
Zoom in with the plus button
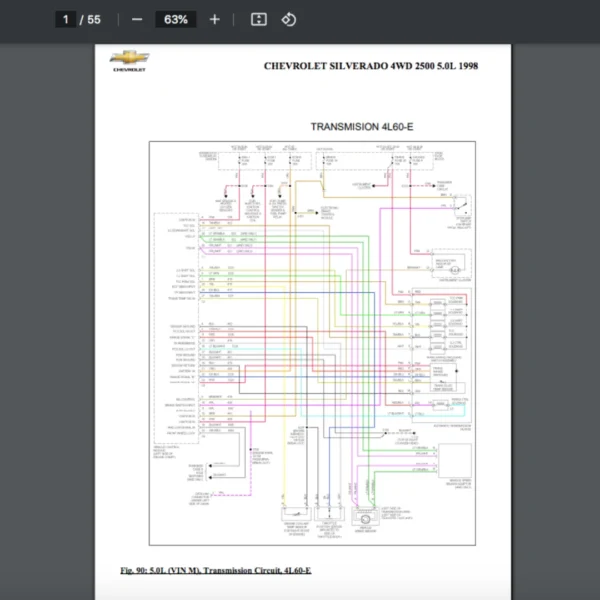(x=214, y=19)
